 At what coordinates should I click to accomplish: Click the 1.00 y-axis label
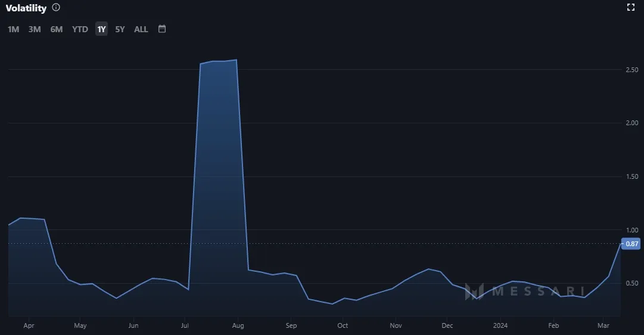click(x=632, y=230)
